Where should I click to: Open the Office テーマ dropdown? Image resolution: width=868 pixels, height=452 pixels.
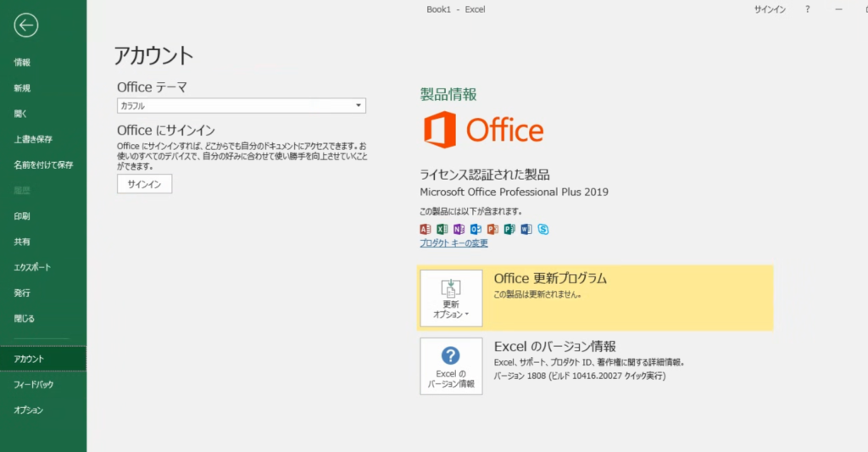coord(242,105)
